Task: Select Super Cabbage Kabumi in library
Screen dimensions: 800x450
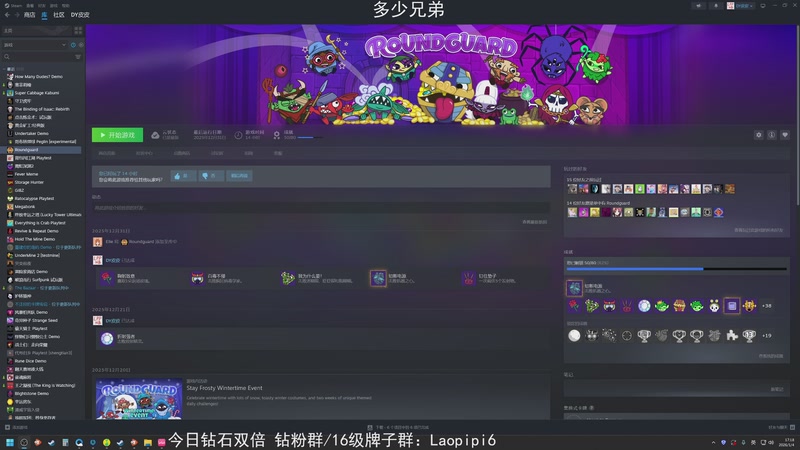Action: tap(37, 93)
